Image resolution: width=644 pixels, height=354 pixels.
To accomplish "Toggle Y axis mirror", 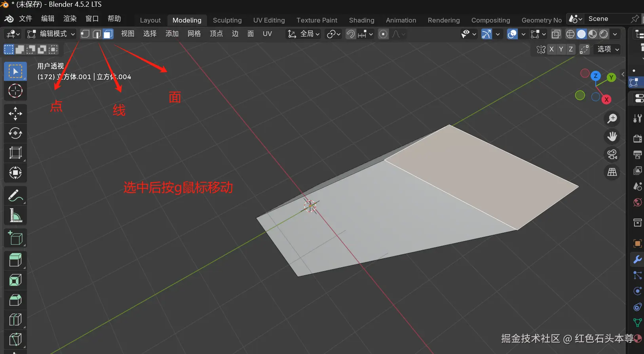I will click(x=561, y=49).
